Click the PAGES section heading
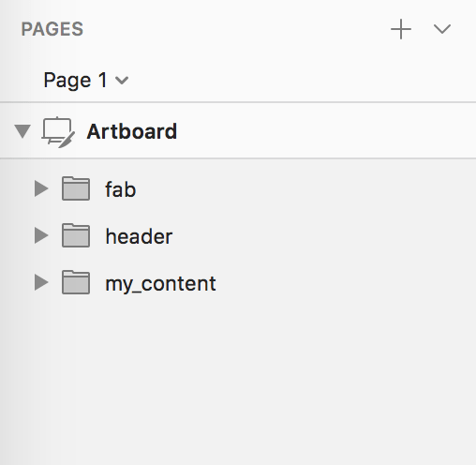The height and width of the screenshot is (465, 476). tap(52, 29)
